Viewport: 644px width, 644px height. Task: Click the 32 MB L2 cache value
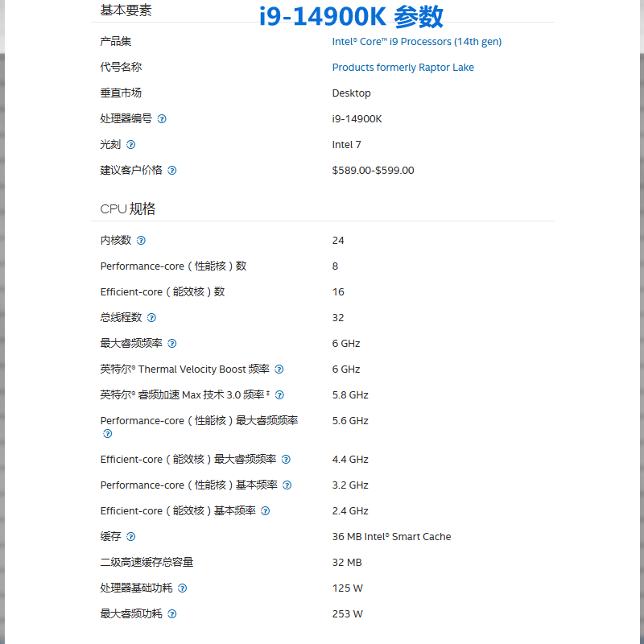(347, 562)
